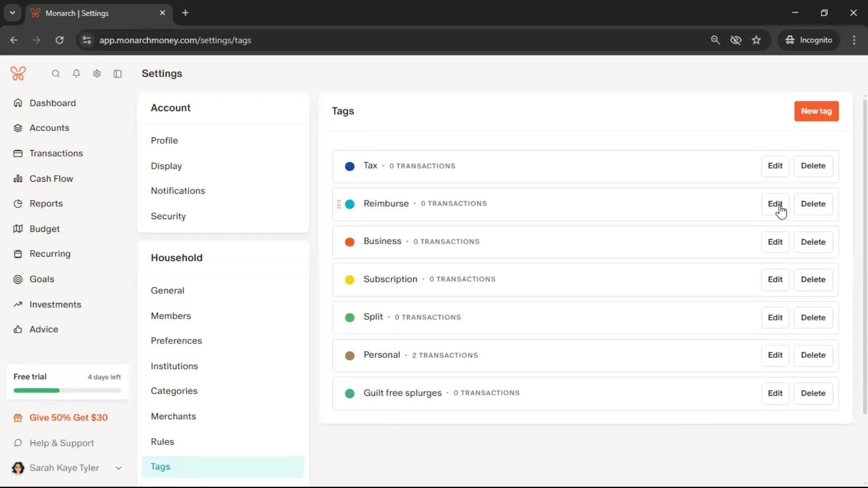Create a New tag
This screenshot has height=488, width=868.
pos(816,111)
